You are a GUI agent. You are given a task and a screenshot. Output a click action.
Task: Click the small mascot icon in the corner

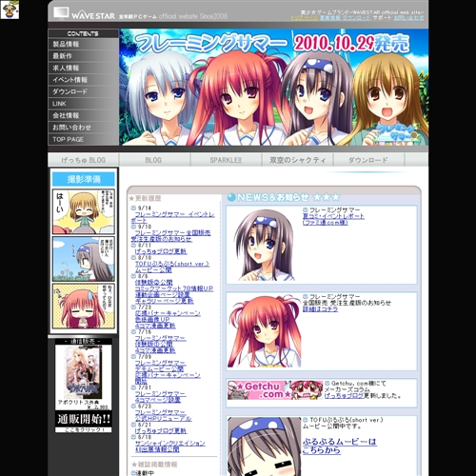click(x=10, y=10)
